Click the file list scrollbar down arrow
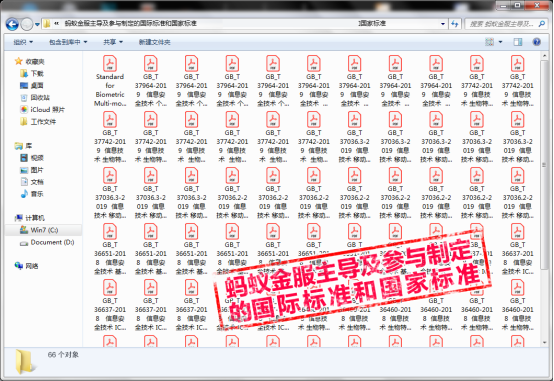554x381 pixels. pos(544,342)
